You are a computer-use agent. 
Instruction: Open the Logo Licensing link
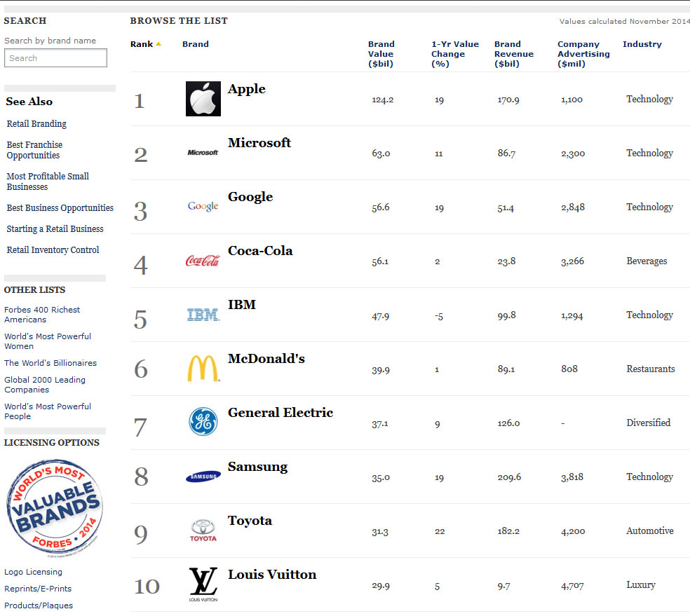point(34,572)
